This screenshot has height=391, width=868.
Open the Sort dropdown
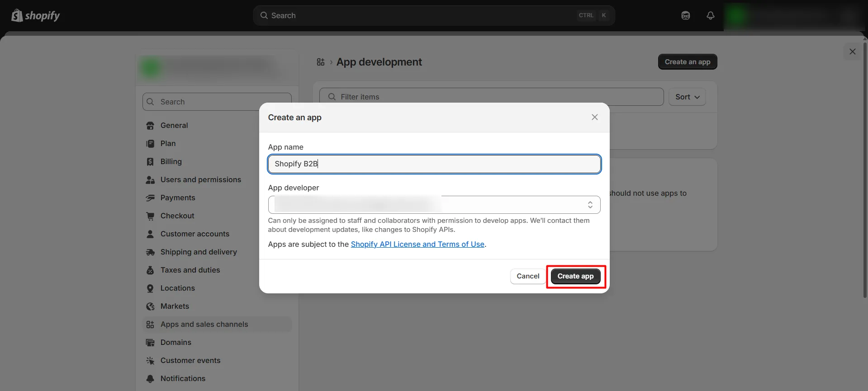687,97
